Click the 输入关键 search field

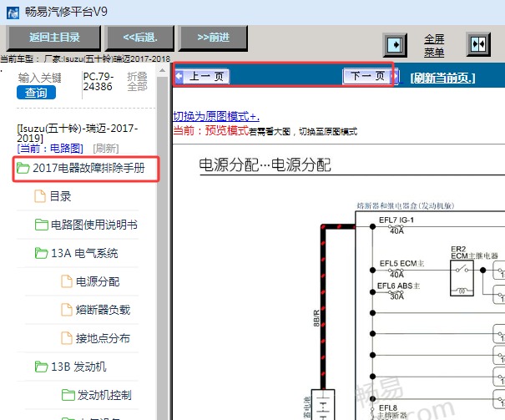tap(39, 78)
